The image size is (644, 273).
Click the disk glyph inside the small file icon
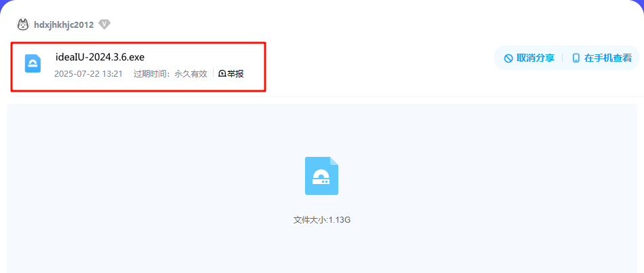coord(33,65)
